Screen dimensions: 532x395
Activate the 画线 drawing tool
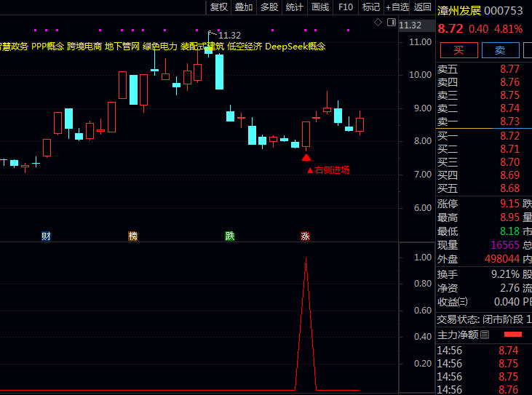320,7
